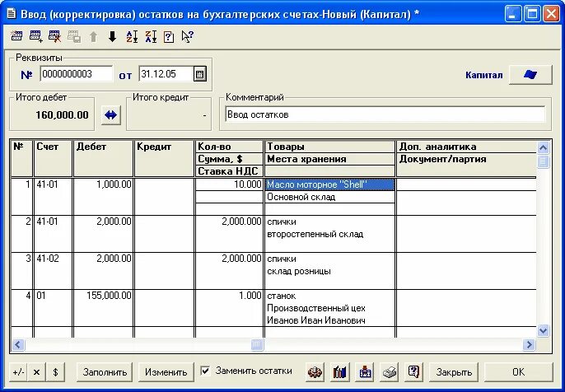The image size is (565, 392).
Task: Click the delete row toolbar icon
Action: [54, 36]
